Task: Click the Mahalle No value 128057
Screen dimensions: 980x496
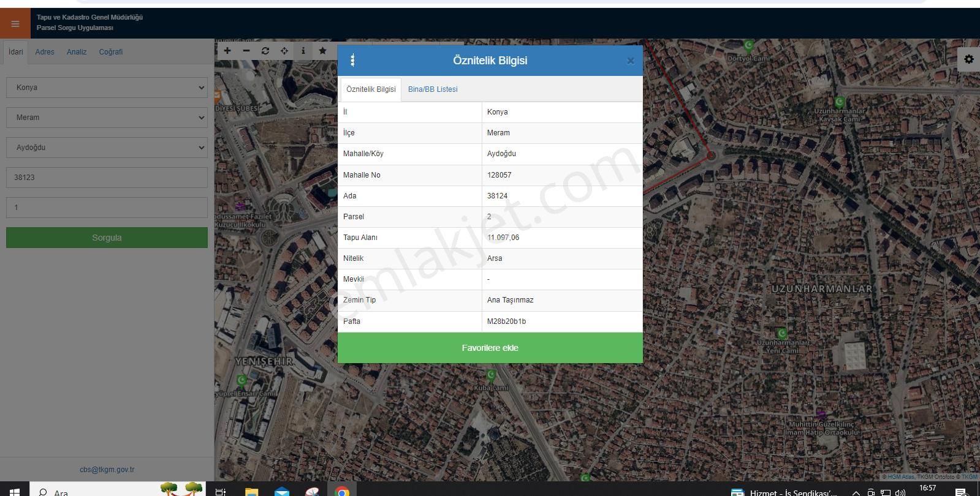Action: coord(499,175)
